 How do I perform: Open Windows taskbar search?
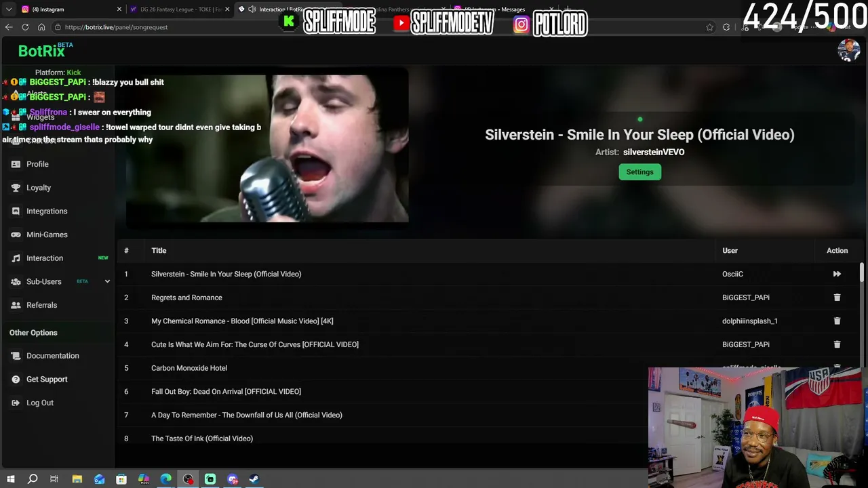click(x=33, y=479)
